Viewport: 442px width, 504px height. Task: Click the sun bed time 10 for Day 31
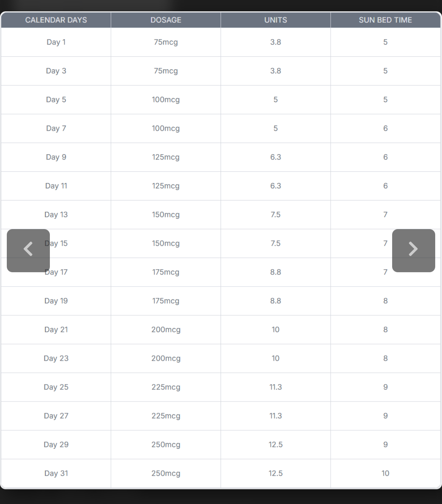(385, 473)
